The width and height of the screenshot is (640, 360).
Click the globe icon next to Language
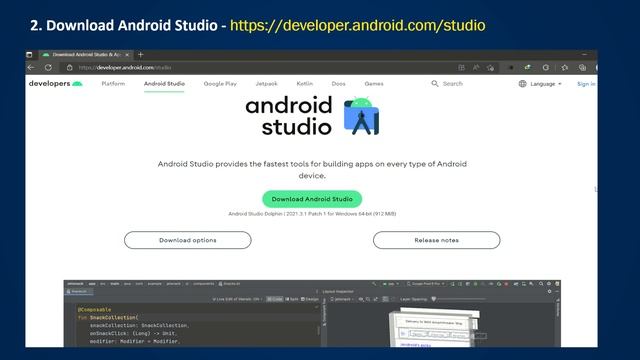[522, 84]
